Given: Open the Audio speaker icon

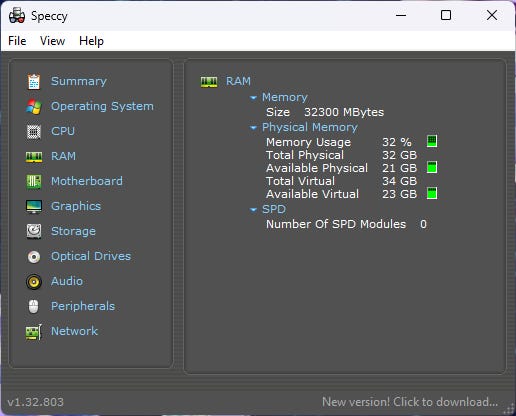Looking at the screenshot, I should (x=34, y=282).
